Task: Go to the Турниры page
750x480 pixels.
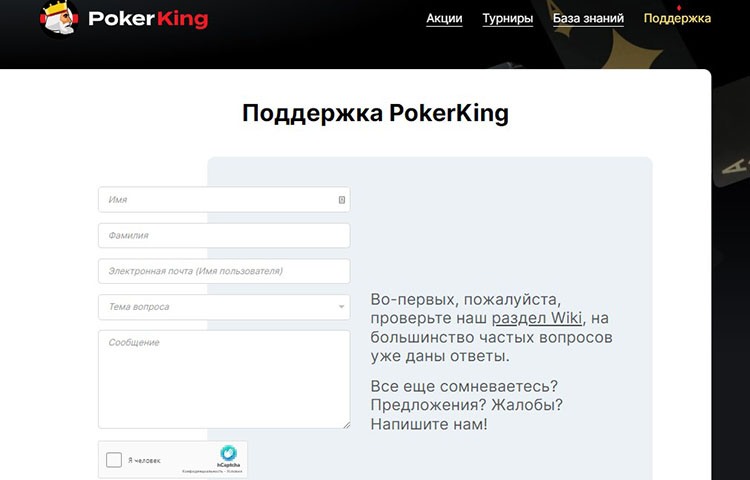Action: pyautogui.click(x=507, y=18)
